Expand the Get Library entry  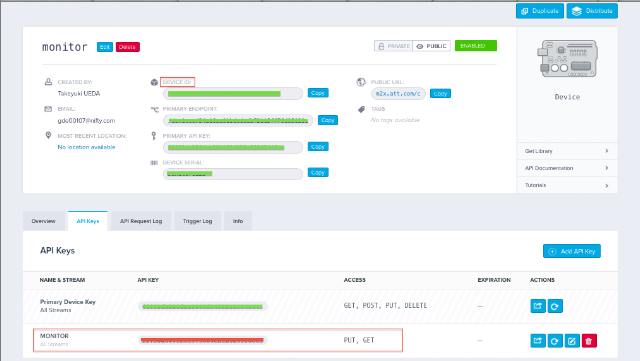pyautogui.click(x=567, y=151)
